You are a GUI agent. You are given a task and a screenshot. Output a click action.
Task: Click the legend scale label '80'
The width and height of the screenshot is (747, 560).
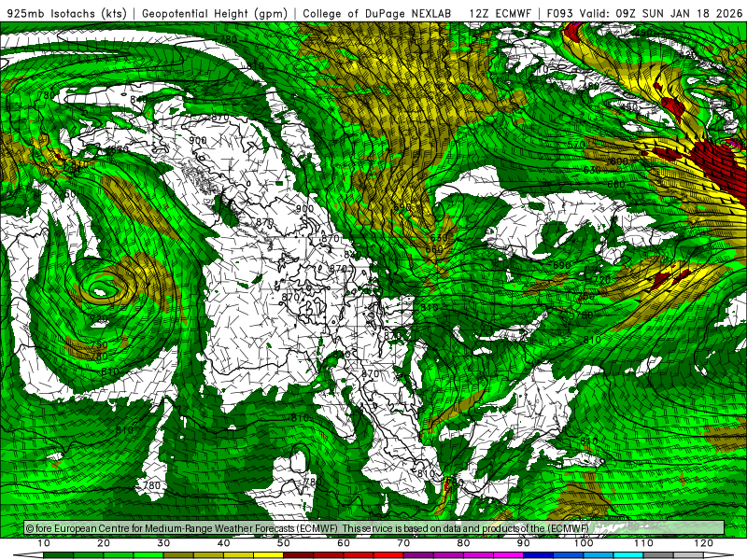click(x=463, y=543)
